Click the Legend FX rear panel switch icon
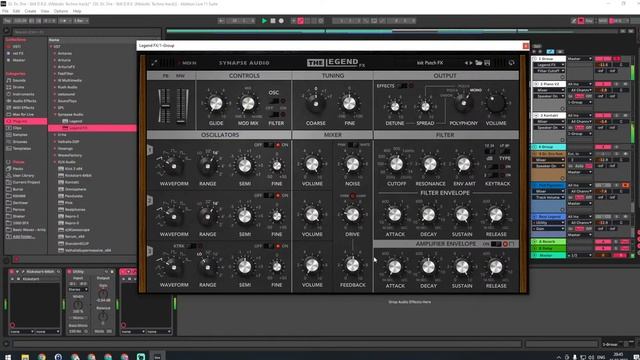The width and height of the screenshot is (640, 360). coord(511,63)
